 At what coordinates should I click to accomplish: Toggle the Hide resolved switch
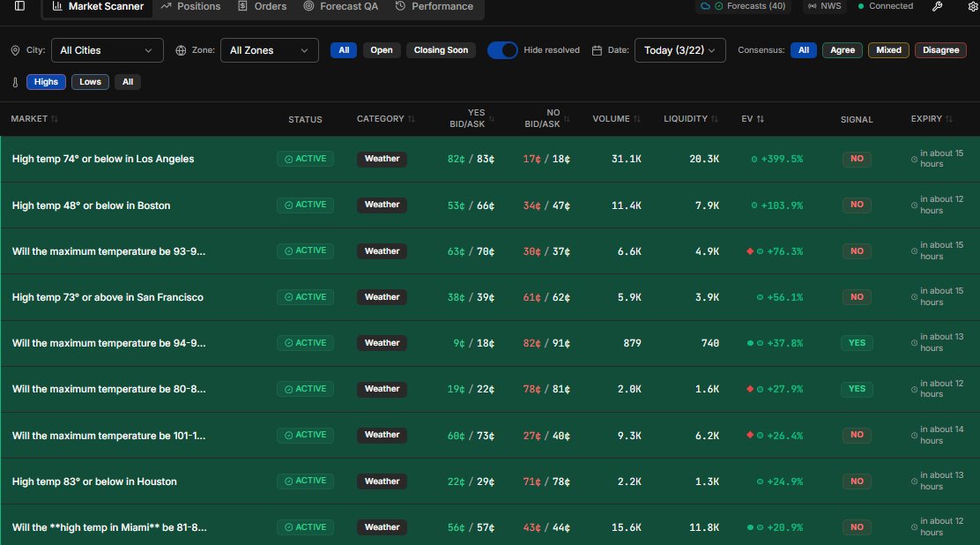pos(502,50)
